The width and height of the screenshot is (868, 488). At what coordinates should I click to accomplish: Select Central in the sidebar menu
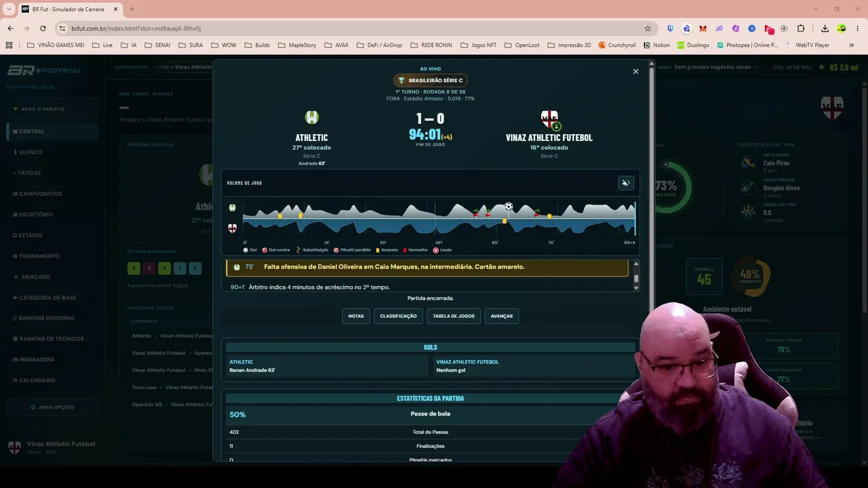point(52,131)
